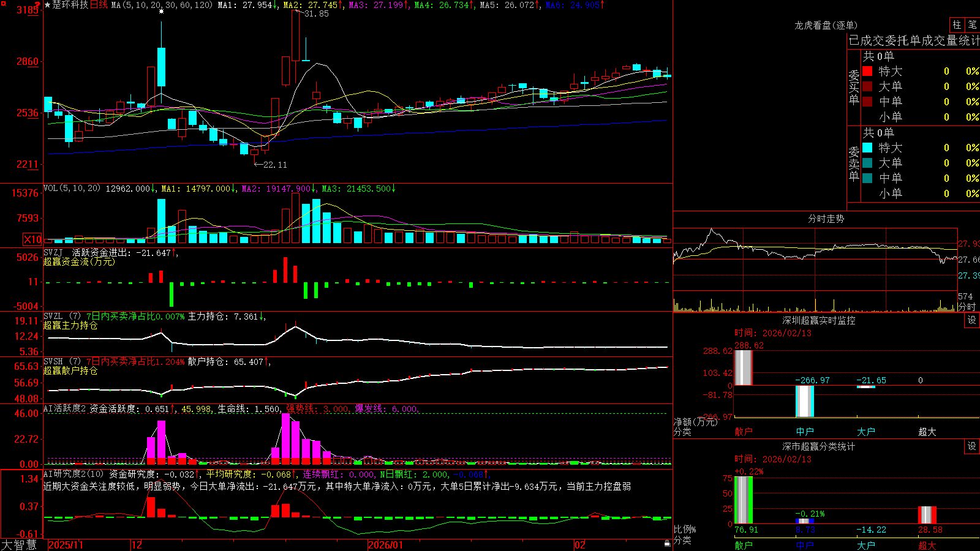
Task: Click the 委买单 section label
Action: [x=854, y=86]
